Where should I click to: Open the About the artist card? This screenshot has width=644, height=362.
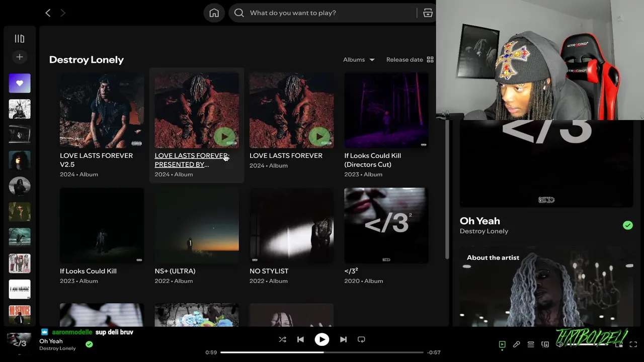pos(545,286)
